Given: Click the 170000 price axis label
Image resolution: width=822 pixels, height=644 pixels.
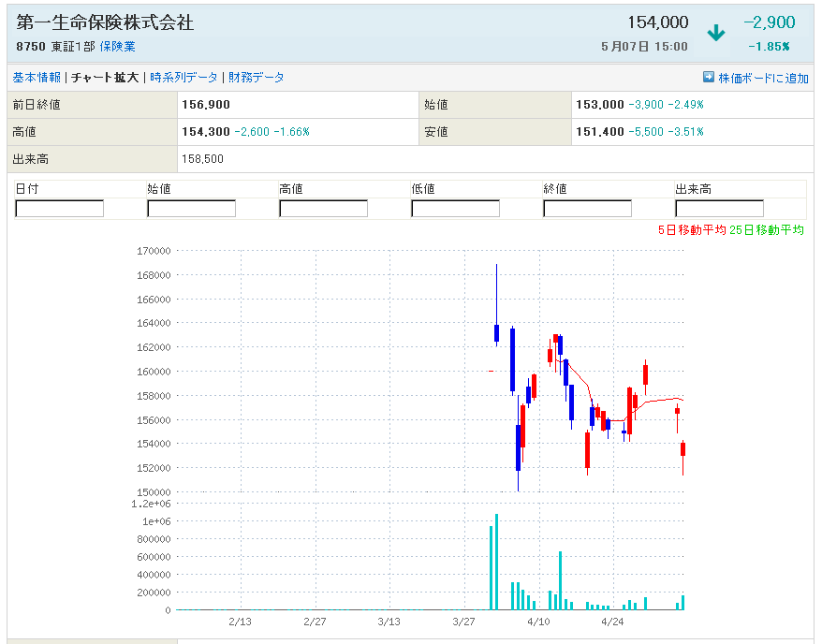Looking at the screenshot, I should pos(154,251).
